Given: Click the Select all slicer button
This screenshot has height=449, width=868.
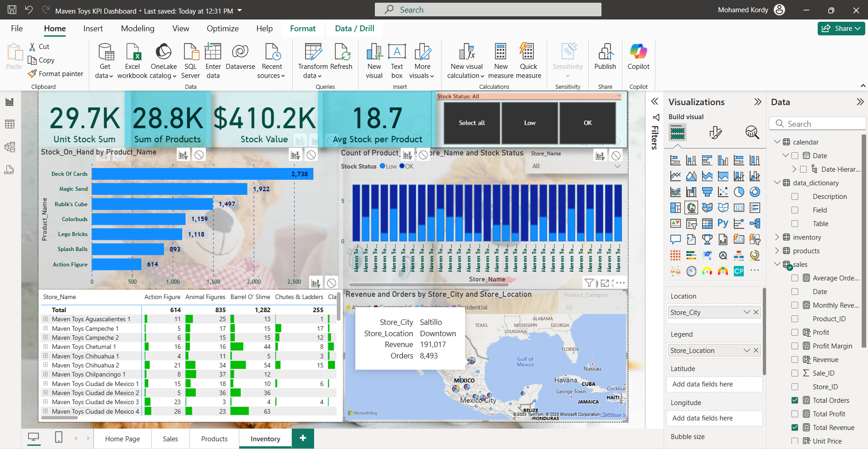Looking at the screenshot, I should pos(472,123).
